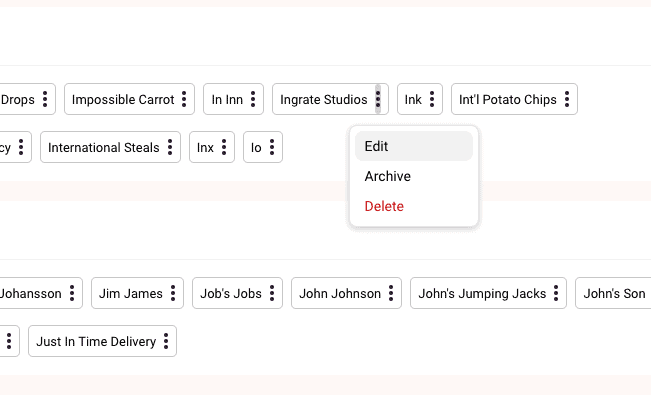Image resolution: width=651 pixels, height=410 pixels.
Task: Open Just In Time Delivery kebab menu
Action: pyautogui.click(x=167, y=342)
